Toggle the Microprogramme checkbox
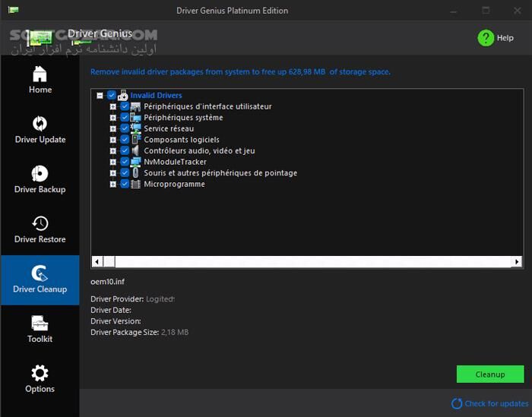Viewport: 532px width, 417px height. [125, 184]
